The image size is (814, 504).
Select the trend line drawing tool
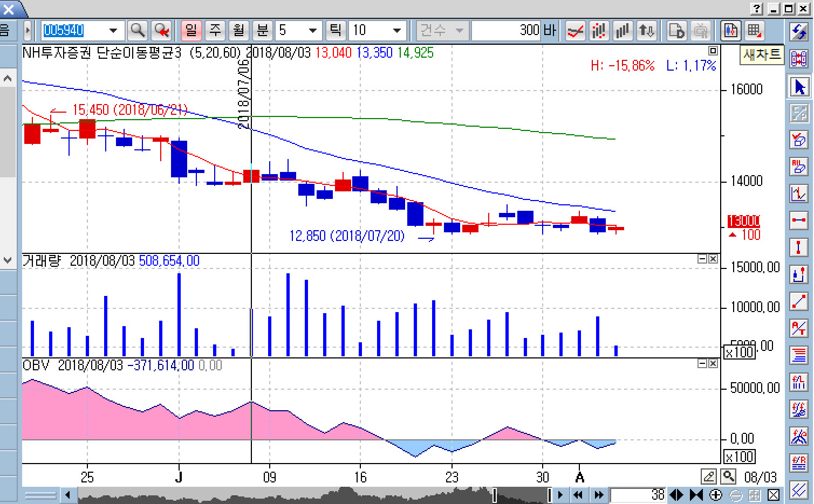tap(799, 301)
